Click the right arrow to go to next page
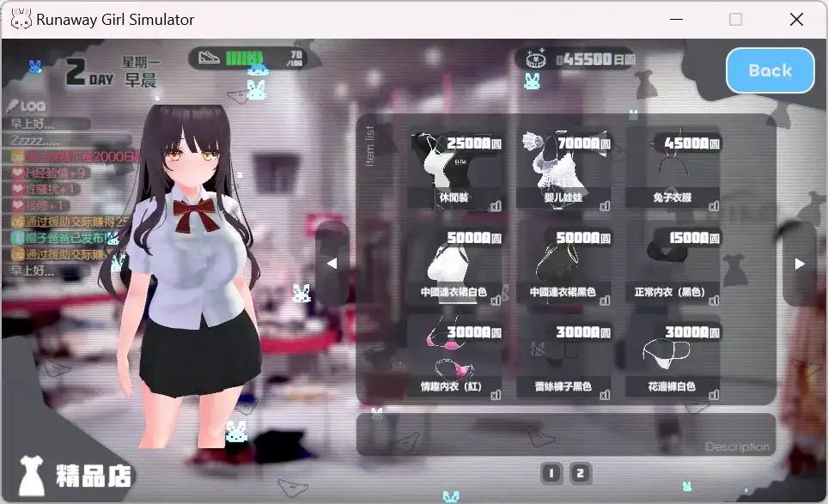This screenshot has width=828, height=504. [x=801, y=264]
